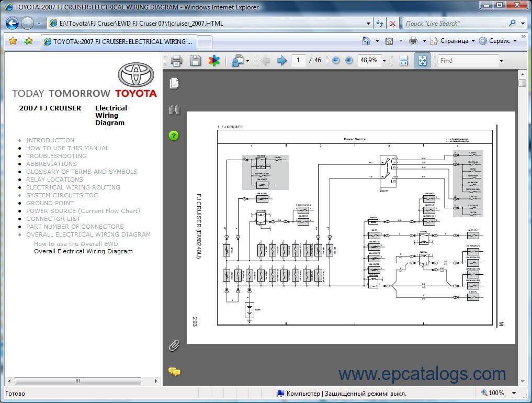Open the TROUBLESHOOTING link
Viewport: 532px width, 403px height.
click(56, 156)
